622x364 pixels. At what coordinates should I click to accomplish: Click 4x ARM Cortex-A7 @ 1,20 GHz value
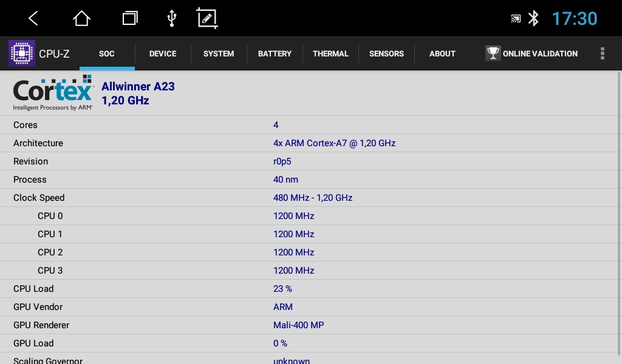click(335, 143)
